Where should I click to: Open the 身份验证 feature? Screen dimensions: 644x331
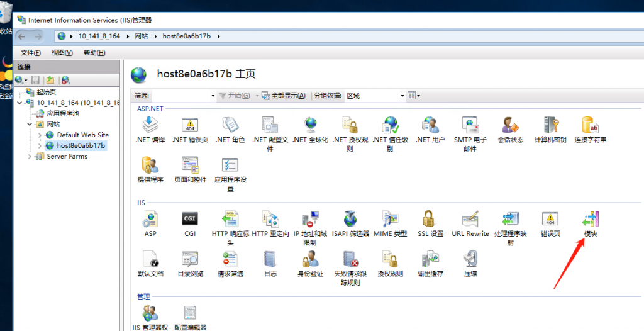tap(310, 264)
